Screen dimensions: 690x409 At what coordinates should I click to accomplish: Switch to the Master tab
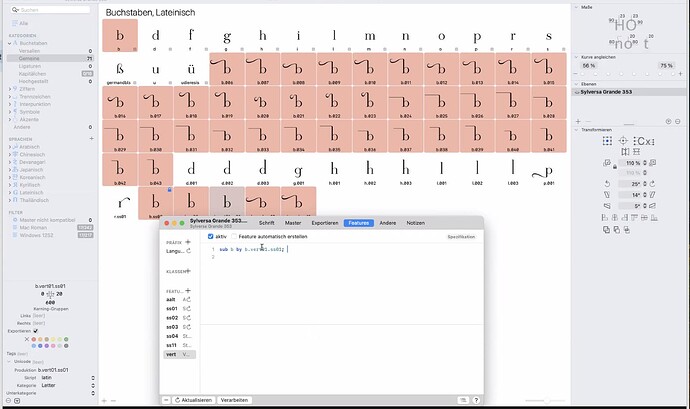[293, 222]
